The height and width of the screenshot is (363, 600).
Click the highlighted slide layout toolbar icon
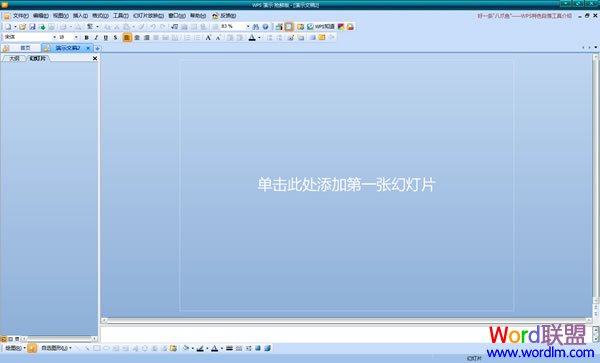pos(289,26)
